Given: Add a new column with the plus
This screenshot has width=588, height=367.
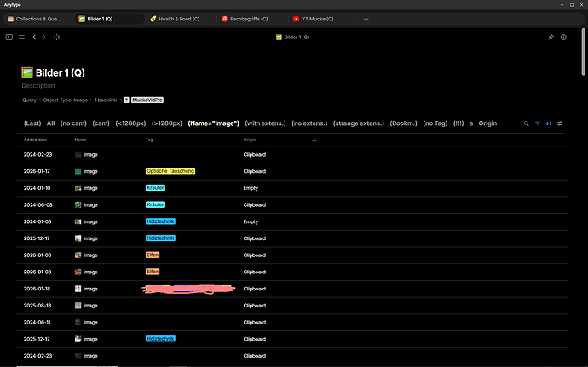Looking at the screenshot, I should [x=314, y=140].
